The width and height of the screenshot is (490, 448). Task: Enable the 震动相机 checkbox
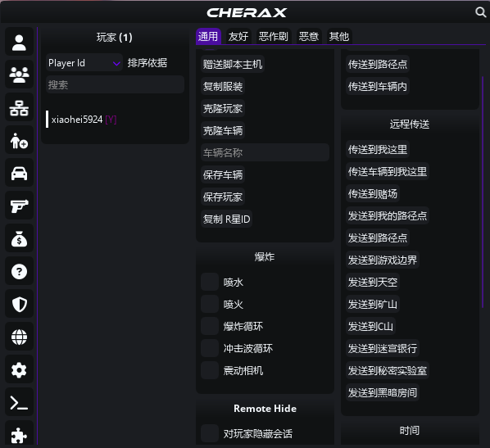pyautogui.click(x=210, y=370)
